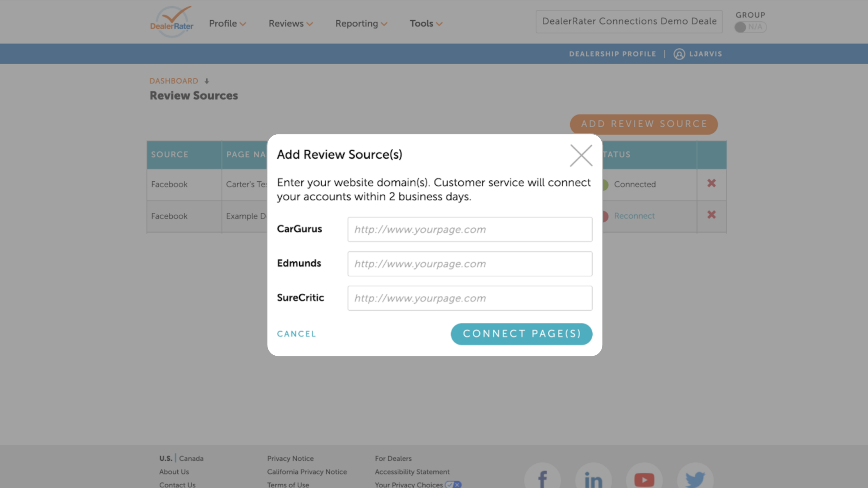This screenshot has width=868, height=488.
Task: Open the Twitter social icon in footer
Action: point(695,477)
